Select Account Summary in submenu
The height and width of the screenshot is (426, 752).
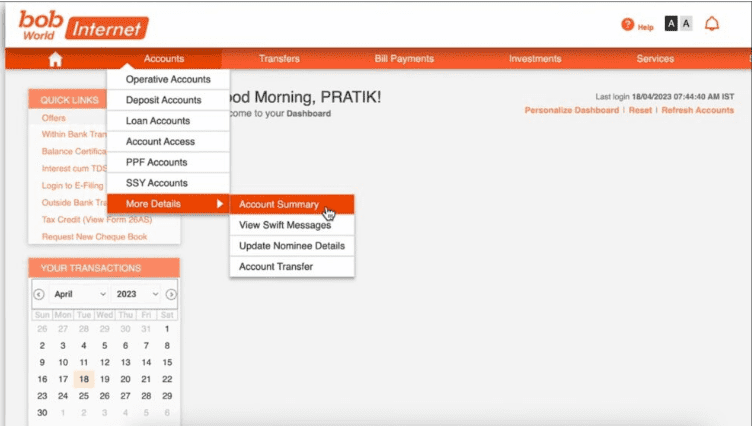(292, 204)
